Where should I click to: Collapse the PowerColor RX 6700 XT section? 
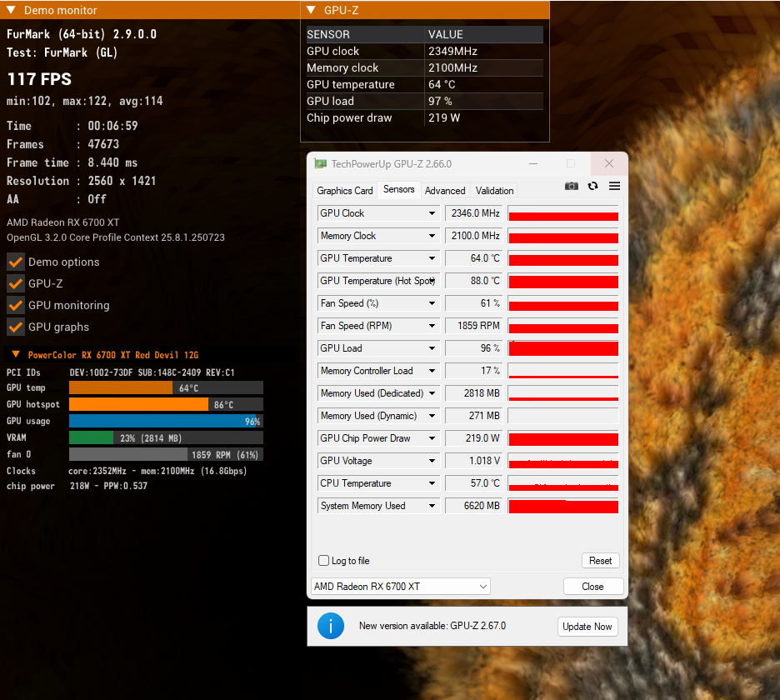16,354
